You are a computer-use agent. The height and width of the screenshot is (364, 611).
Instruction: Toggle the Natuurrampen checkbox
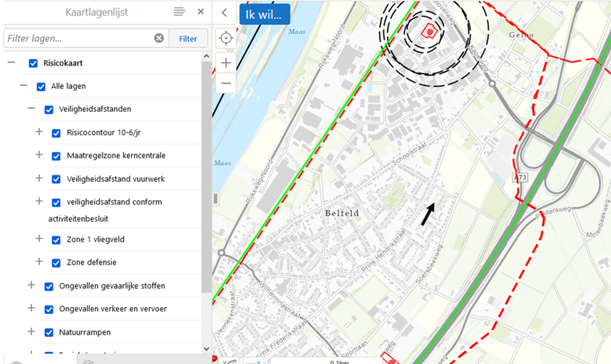48,333
